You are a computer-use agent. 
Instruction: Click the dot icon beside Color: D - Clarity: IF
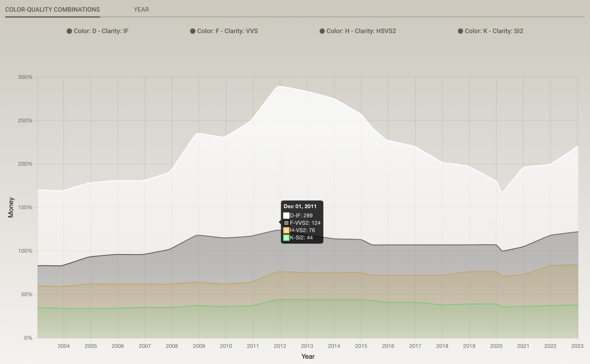pos(69,31)
